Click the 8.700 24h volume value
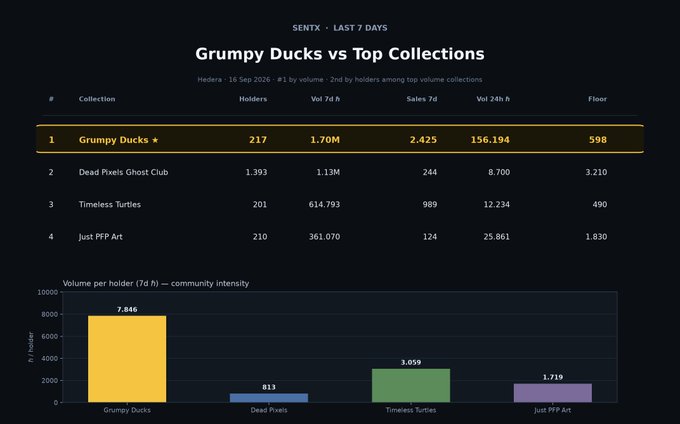 [x=499, y=172]
